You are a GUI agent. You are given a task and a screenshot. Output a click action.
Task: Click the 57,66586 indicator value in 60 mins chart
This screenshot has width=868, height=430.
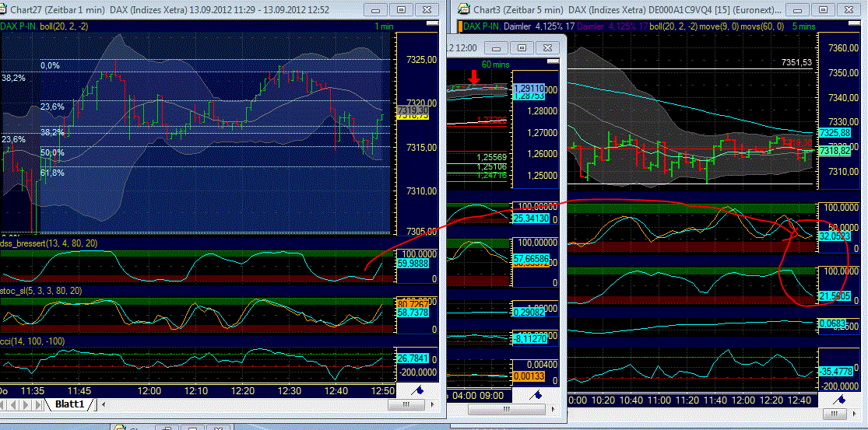[x=529, y=257]
